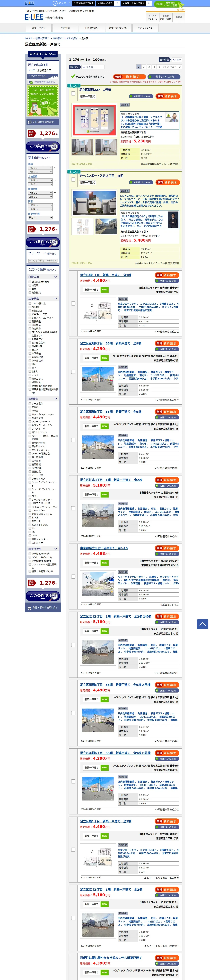Click the third 'この条件で検索' button at sidebar bottom
This screenshot has height=980, width=210.
(x=43, y=596)
